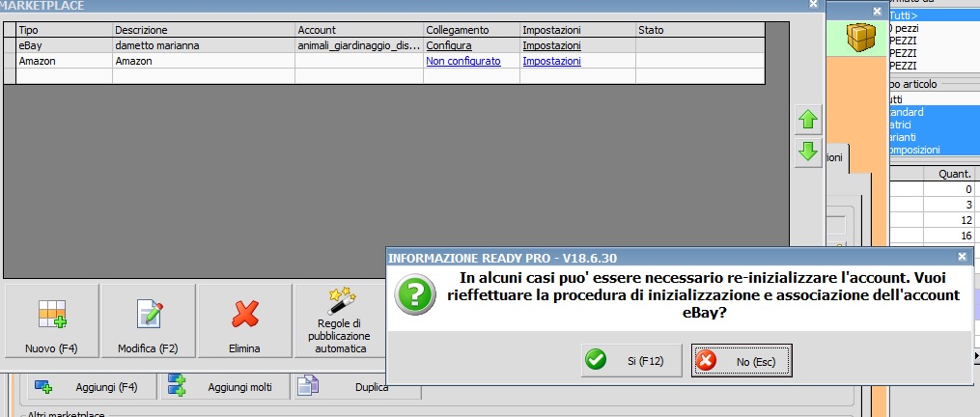Open Impostazioni link in eBay row
Screen dimensions: 980x417
(552, 45)
